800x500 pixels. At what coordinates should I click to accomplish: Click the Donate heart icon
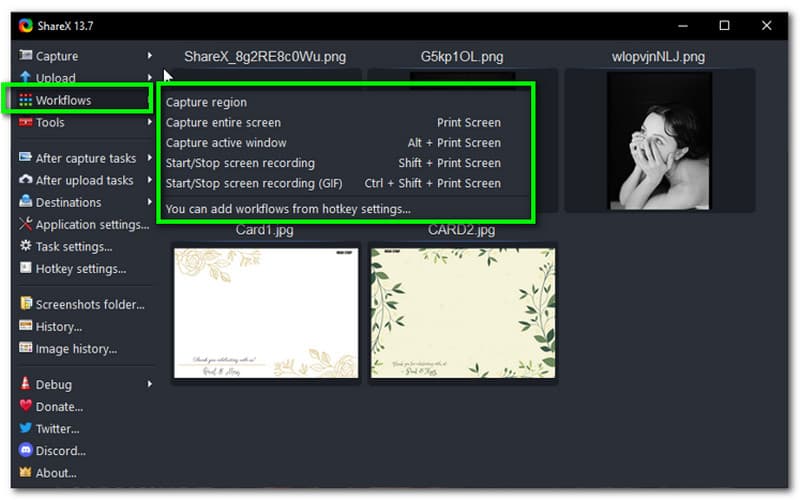(26, 406)
